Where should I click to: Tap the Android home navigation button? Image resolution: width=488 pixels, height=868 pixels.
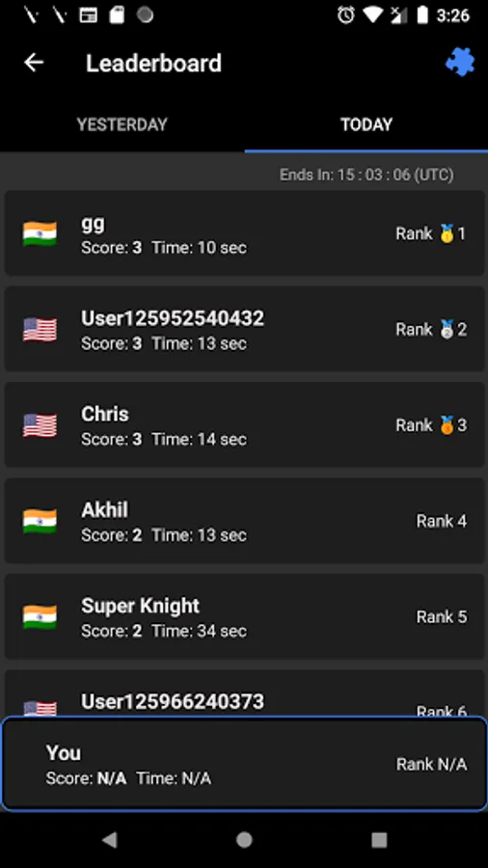click(244, 840)
